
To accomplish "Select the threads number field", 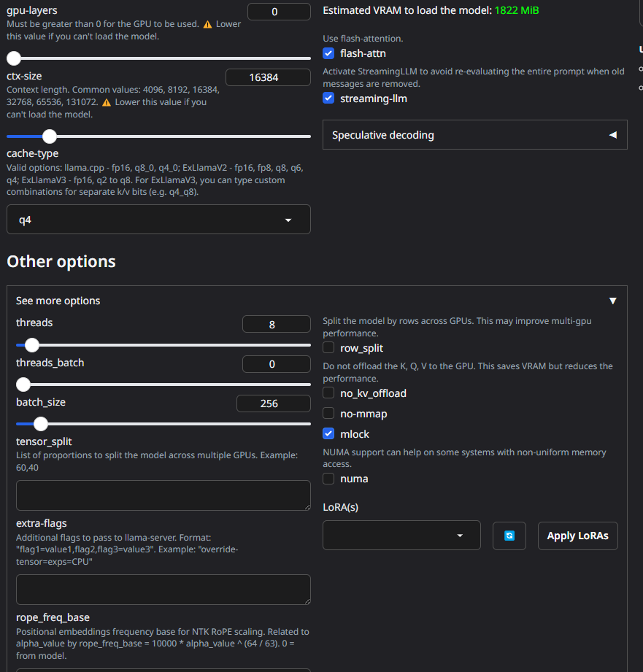I will [277, 325].
